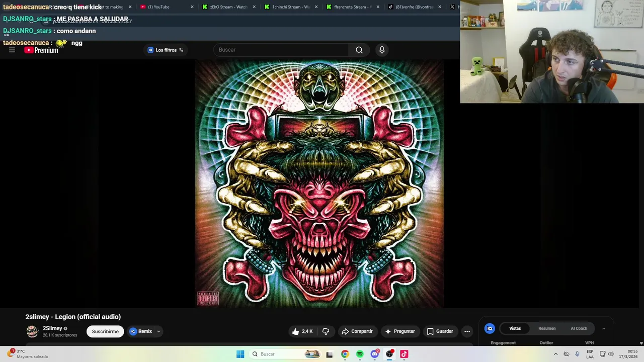Click the Legion album art video player
Image resolution: width=644 pixels, height=362 pixels.
click(x=319, y=184)
